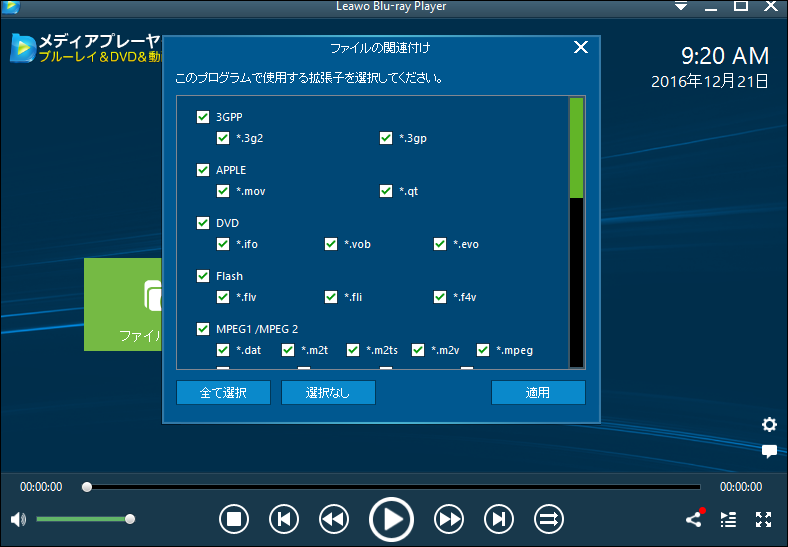Click the black scrollbar track below the thumb
This screenshot has width=788, height=547.
[576, 282]
